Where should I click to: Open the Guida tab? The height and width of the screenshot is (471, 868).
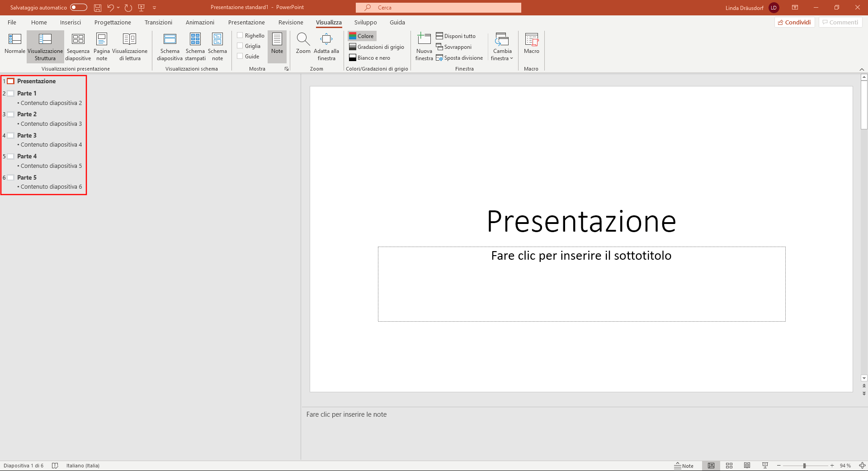[x=397, y=22]
